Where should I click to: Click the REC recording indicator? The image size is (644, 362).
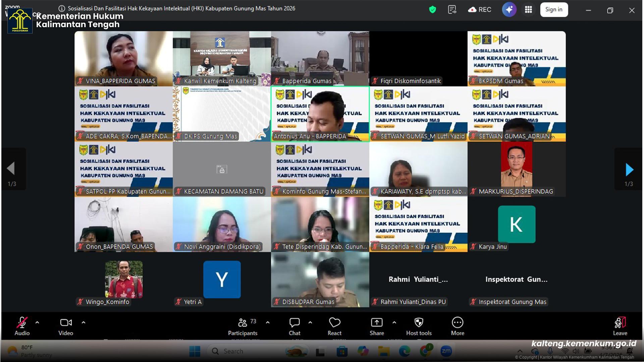480,10
